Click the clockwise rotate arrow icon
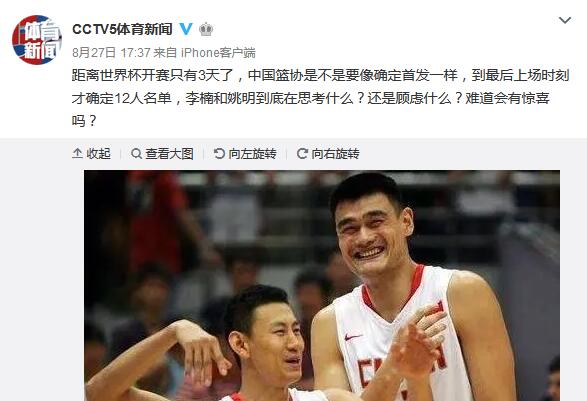This screenshot has height=401, width=587. click(x=302, y=154)
